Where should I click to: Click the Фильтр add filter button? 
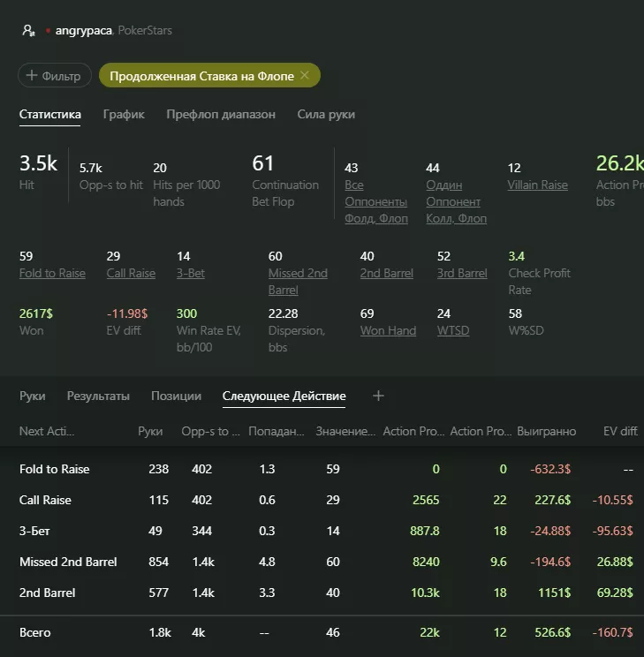(x=55, y=76)
